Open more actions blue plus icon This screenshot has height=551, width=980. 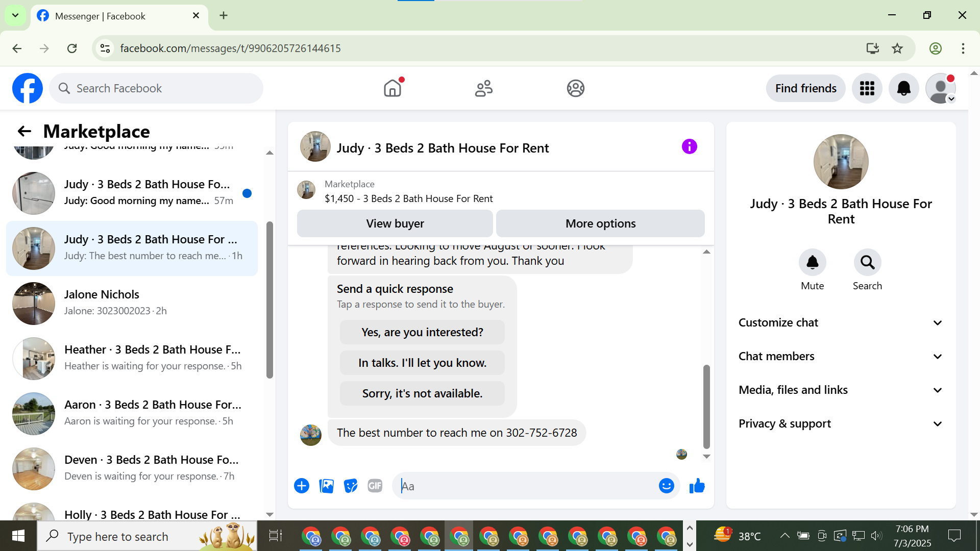click(x=302, y=486)
